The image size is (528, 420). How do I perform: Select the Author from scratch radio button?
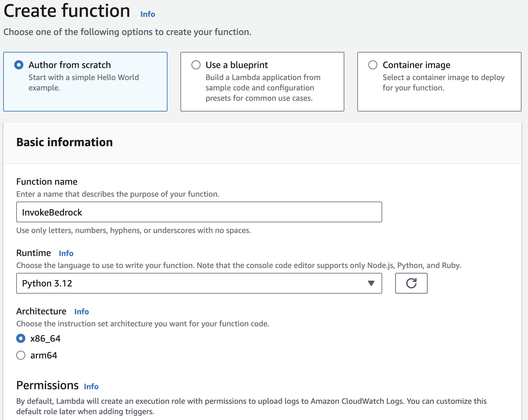(x=19, y=65)
